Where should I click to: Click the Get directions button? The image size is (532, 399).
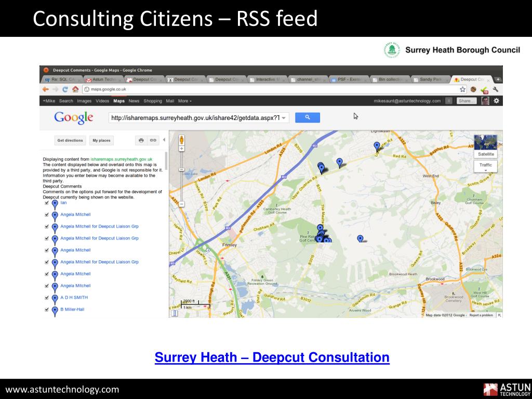(x=70, y=140)
